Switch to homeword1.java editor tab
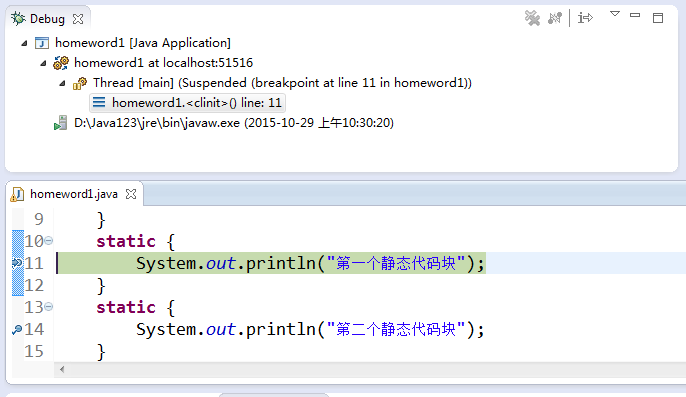 [74, 194]
